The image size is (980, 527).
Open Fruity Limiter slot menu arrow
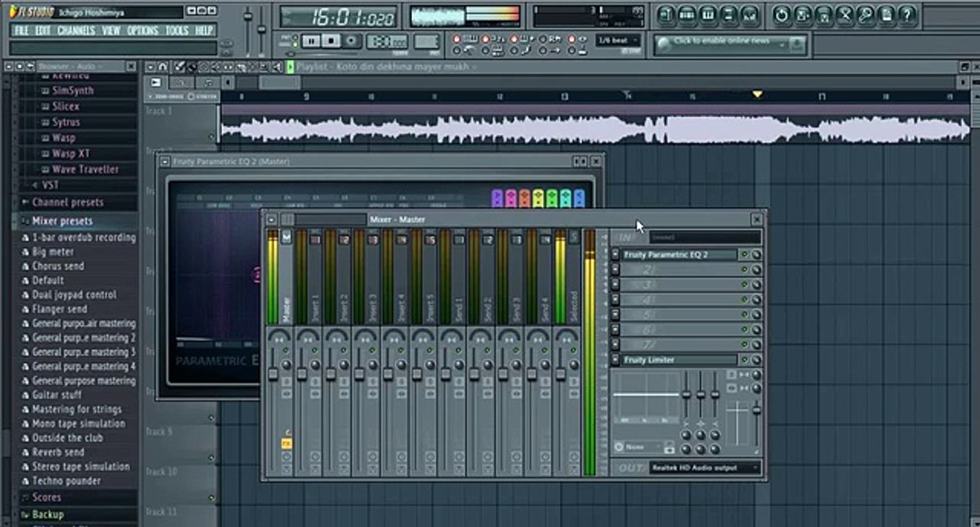click(x=616, y=360)
